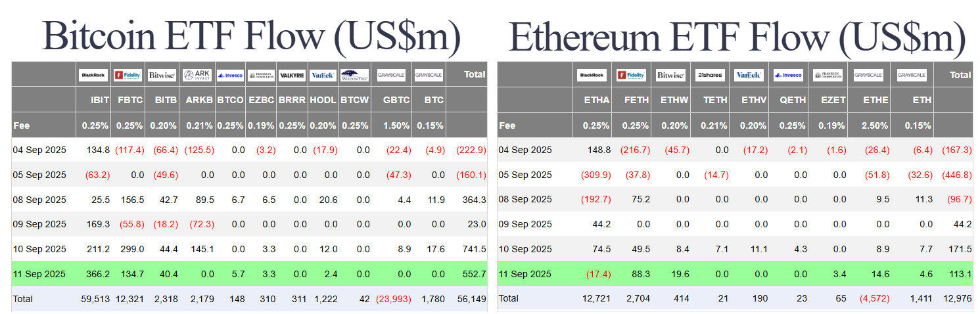Select the Grayscale logo above GBTC
The height and width of the screenshot is (314, 980).
391,75
